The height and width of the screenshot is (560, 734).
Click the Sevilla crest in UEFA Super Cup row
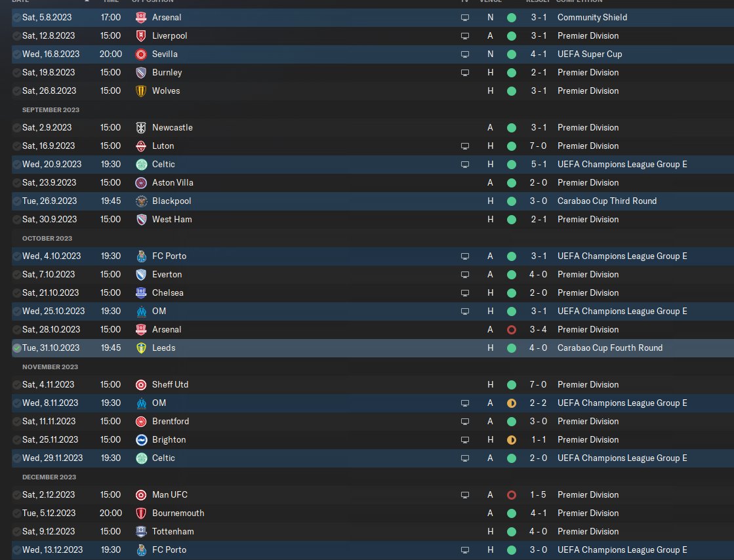pos(141,54)
